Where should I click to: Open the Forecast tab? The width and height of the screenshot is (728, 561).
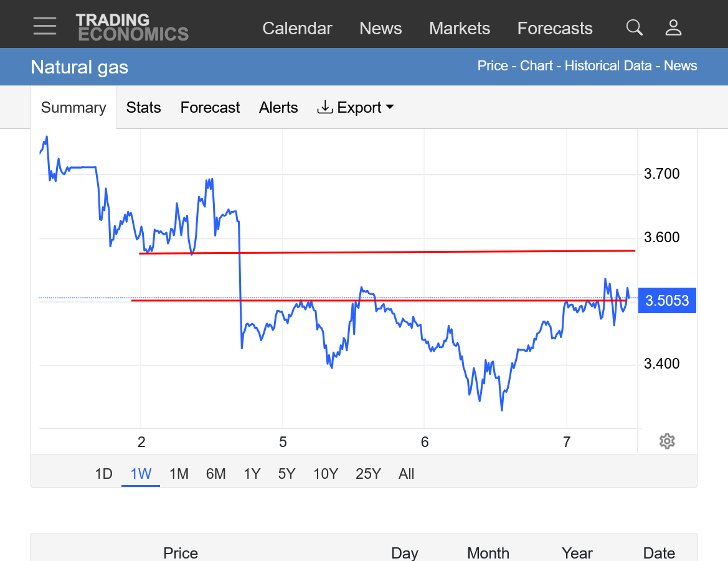pos(210,108)
